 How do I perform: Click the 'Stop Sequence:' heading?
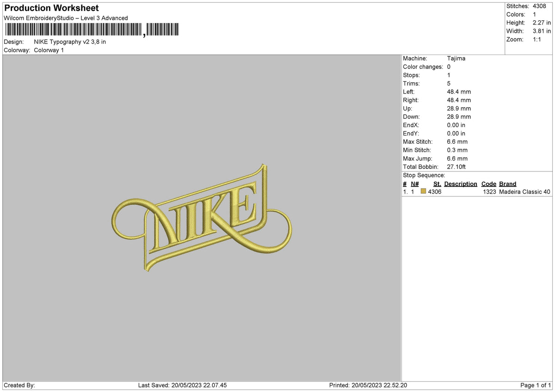424,175
